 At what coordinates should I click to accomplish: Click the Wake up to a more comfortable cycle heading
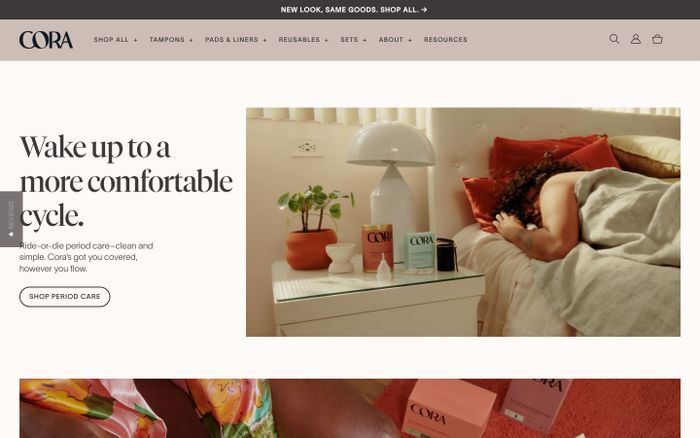click(x=126, y=181)
